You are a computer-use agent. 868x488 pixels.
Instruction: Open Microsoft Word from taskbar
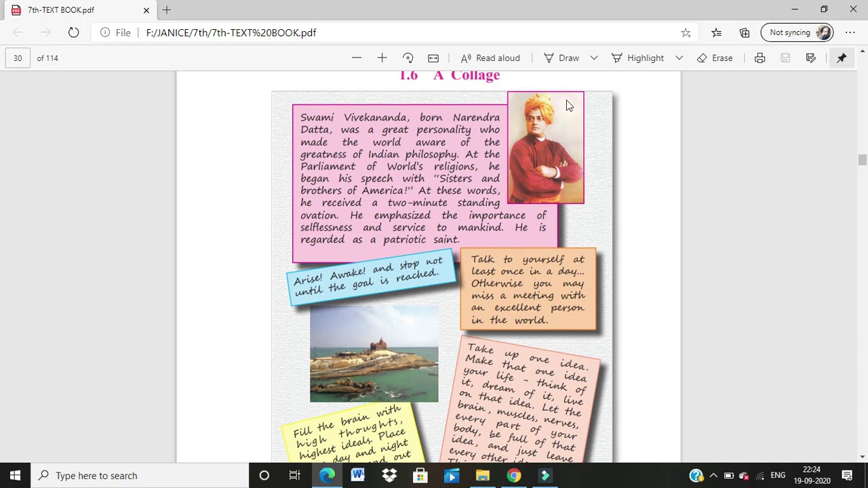click(x=358, y=476)
